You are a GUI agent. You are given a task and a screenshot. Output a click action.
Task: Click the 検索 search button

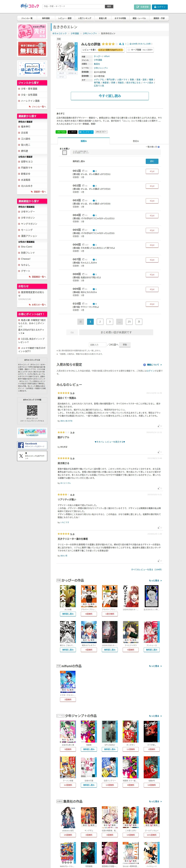pyautogui.click(x=109, y=6)
